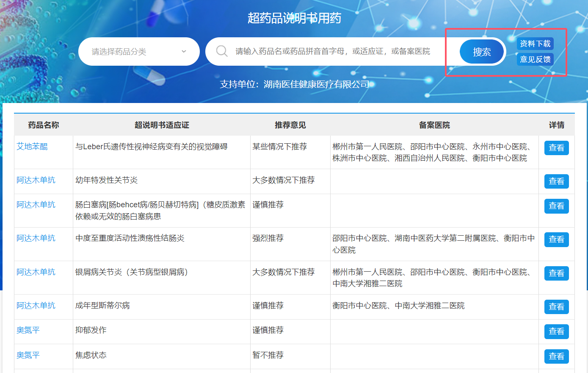Screen dimensions: 588x373
Task: Select the 暂不推荐 recommendation cell
Action: (290, 356)
